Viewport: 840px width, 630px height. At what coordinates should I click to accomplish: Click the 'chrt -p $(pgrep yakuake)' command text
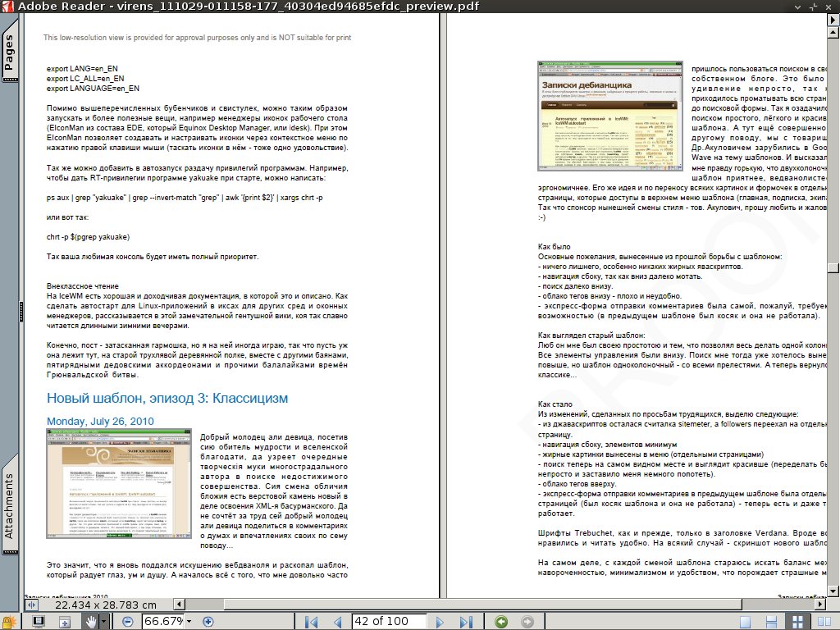[88, 237]
